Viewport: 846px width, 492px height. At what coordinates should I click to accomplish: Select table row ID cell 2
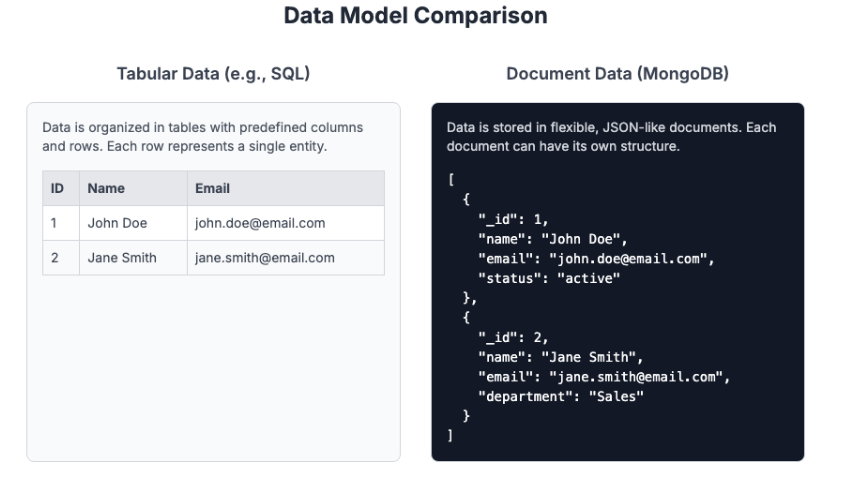61,258
